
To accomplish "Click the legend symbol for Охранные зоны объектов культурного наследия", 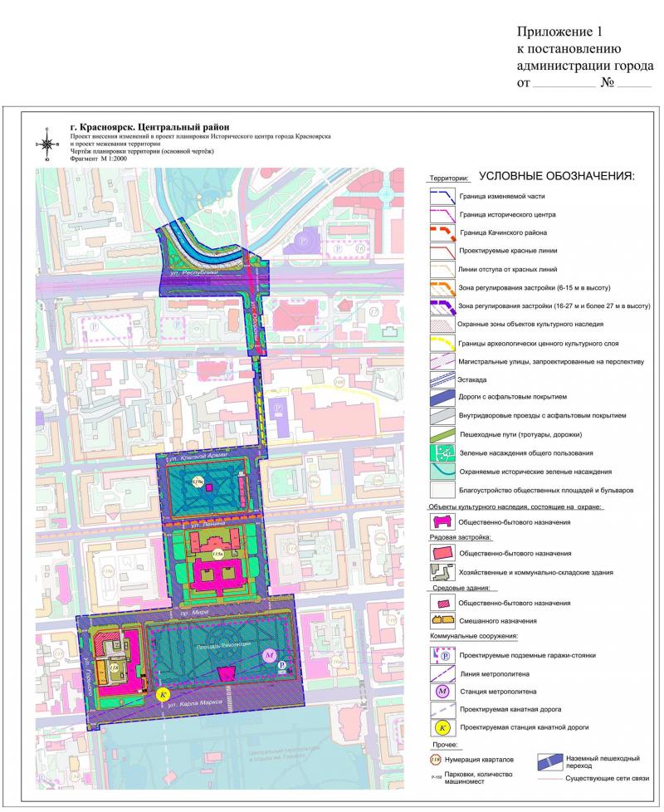I will (x=443, y=324).
